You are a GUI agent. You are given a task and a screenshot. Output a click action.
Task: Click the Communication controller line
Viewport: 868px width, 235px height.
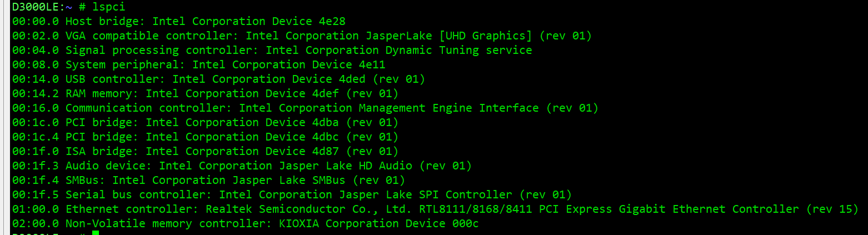click(305, 108)
